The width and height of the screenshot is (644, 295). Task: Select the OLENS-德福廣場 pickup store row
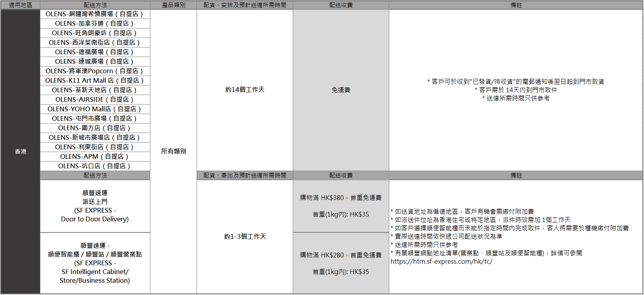pyautogui.click(x=95, y=52)
